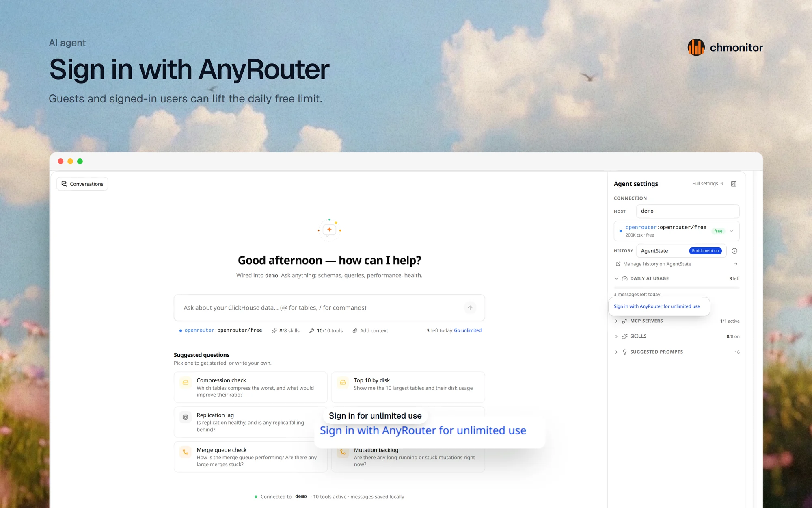Viewport: 812px width, 508px height.
Task: Open the 10/10 tools selector
Action: (326, 330)
